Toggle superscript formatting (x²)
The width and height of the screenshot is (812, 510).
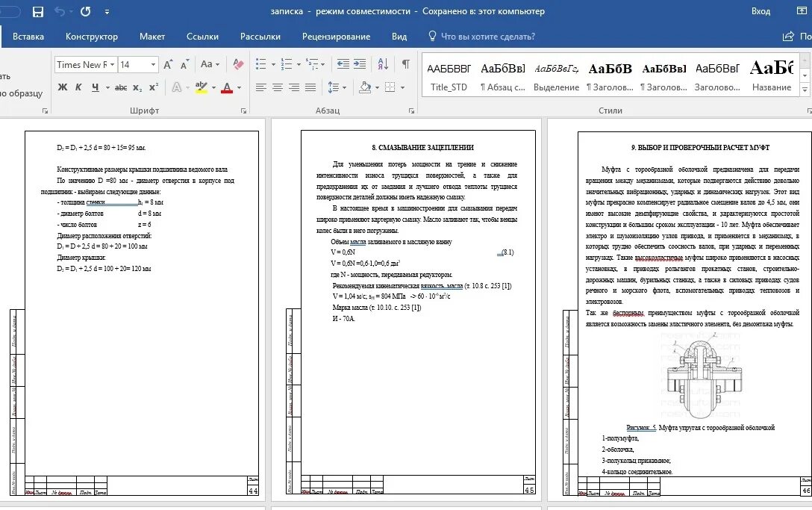(x=153, y=87)
